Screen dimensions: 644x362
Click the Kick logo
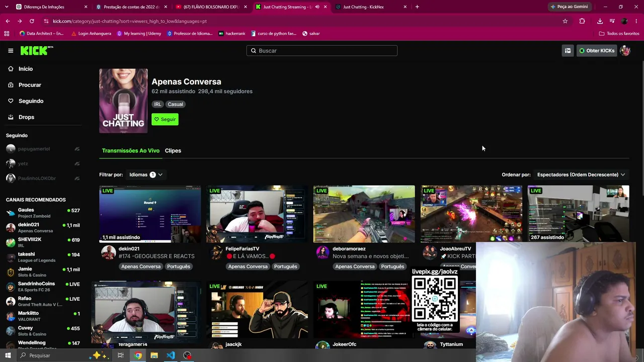[x=36, y=50]
